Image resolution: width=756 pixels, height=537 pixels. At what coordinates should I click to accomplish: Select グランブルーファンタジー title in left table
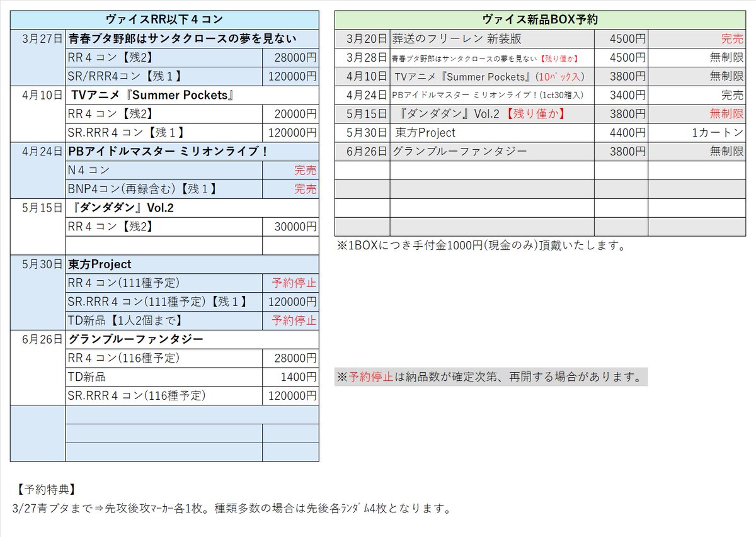click(192, 339)
